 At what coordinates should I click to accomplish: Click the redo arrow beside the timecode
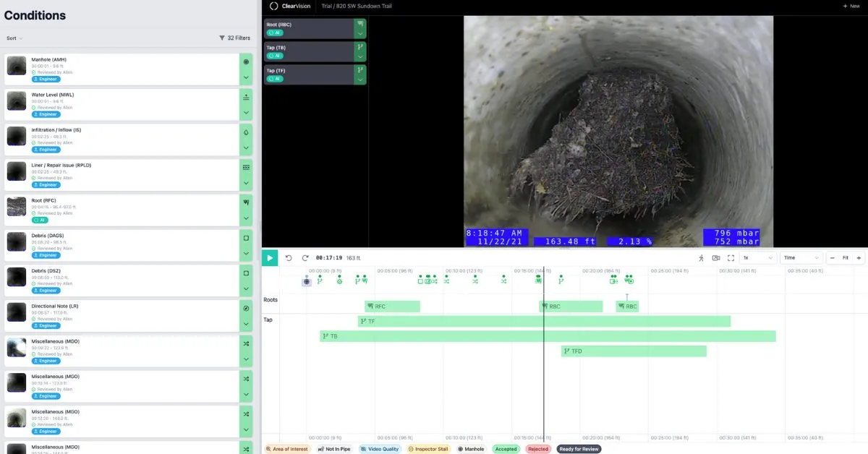coord(305,258)
